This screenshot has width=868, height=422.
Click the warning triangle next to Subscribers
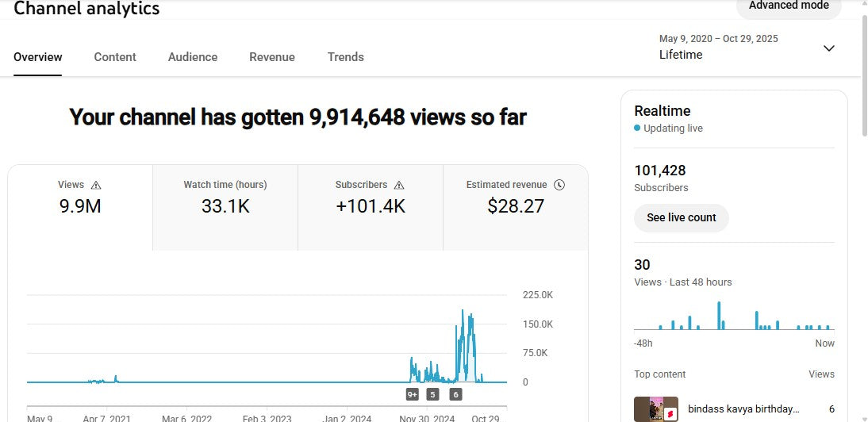pyautogui.click(x=399, y=185)
